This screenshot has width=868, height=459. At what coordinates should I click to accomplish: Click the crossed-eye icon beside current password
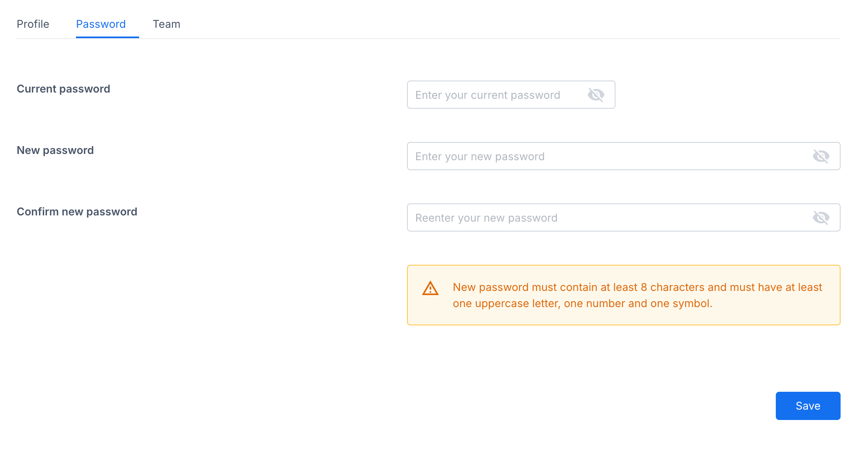[596, 95]
